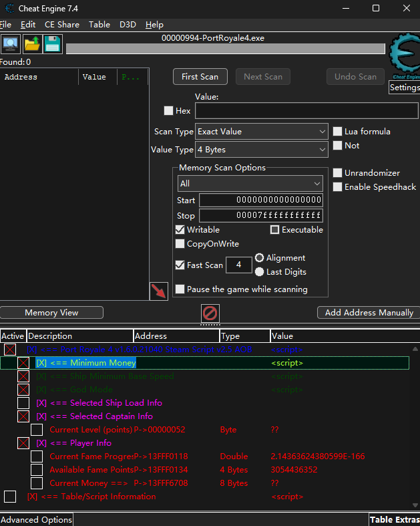The height and width of the screenshot is (526, 420).
Task: Click the scroll down arrow of address list
Action: coord(415,505)
